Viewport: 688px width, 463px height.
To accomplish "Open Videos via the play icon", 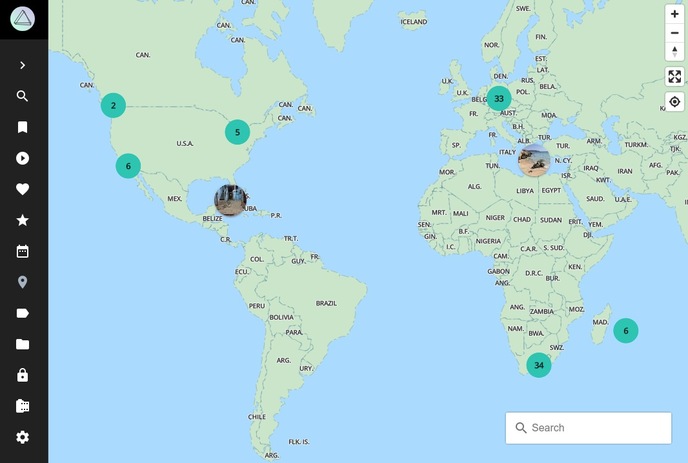I will pos(23,158).
